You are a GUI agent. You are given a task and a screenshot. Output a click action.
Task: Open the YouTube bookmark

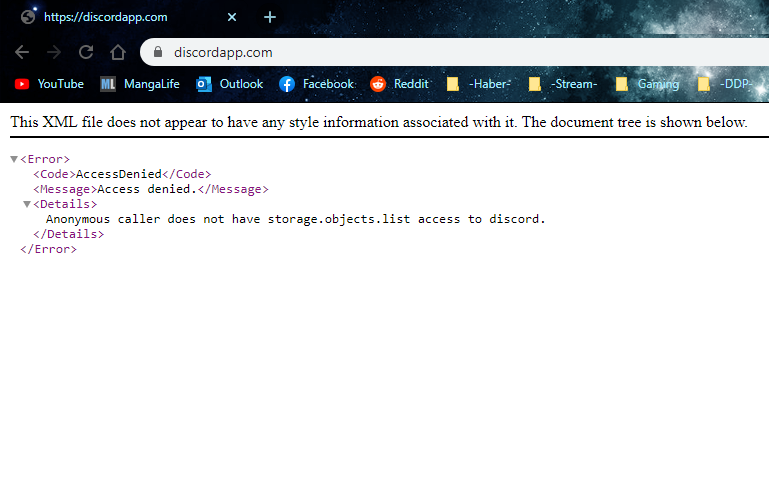click(x=49, y=84)
